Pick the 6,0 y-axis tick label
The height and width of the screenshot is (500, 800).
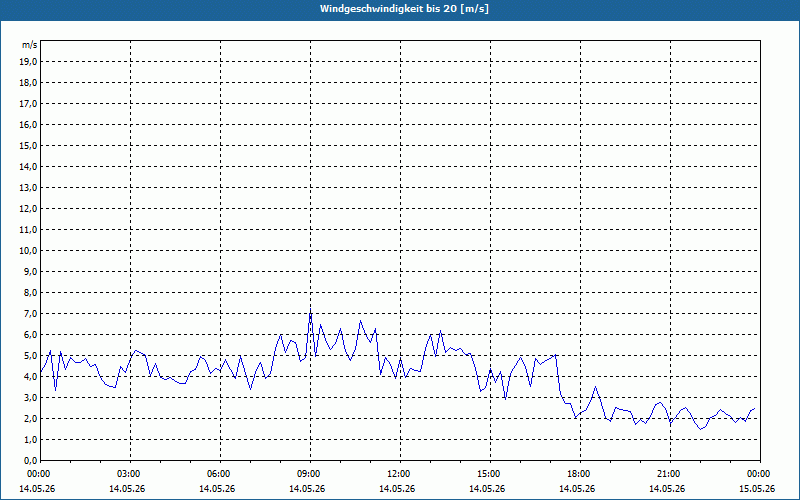point(30,335)
